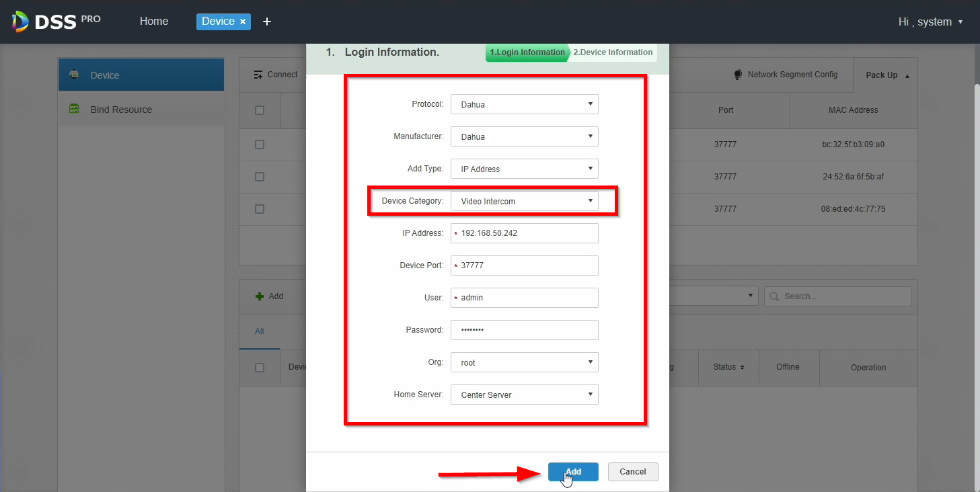
Task: Open the Home Server dropdown
Action: coord(525,395)
